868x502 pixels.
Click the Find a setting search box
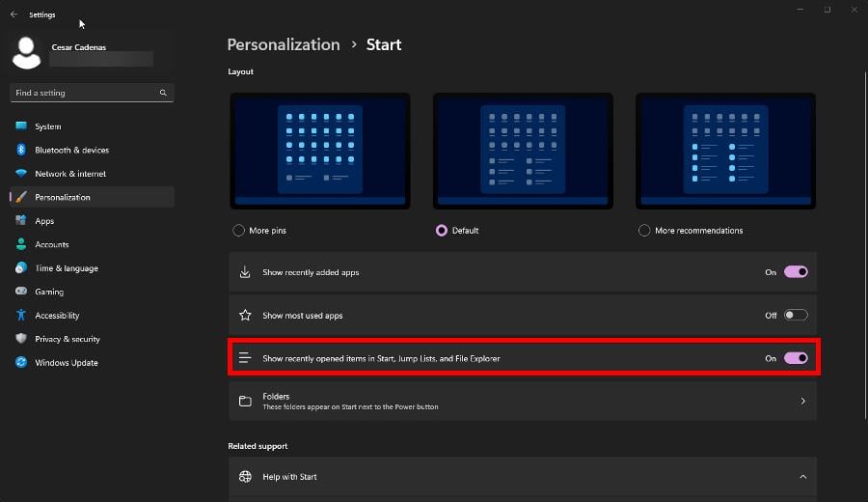tap(92, 93)
